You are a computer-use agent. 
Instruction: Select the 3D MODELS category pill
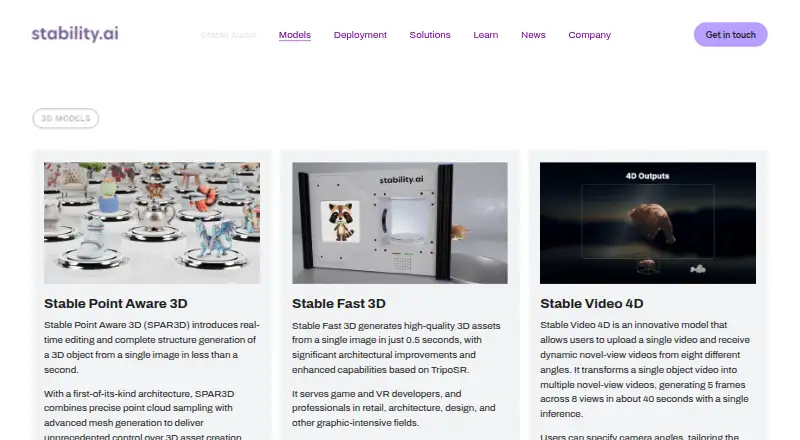(x=66, y=118)
